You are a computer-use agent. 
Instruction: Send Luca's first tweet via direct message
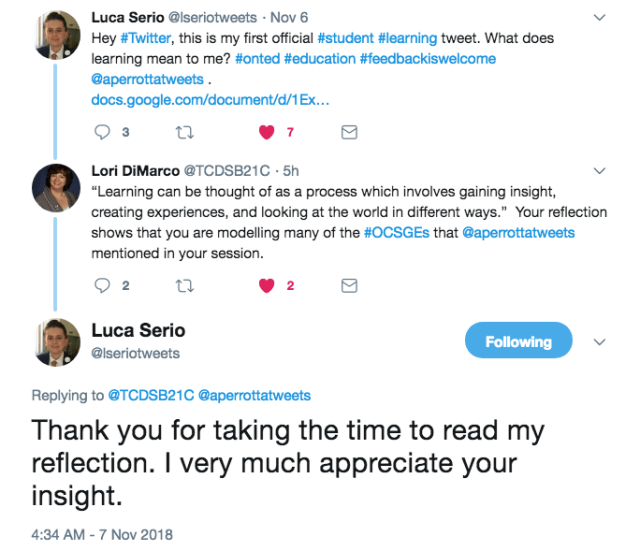coord(349,131)
